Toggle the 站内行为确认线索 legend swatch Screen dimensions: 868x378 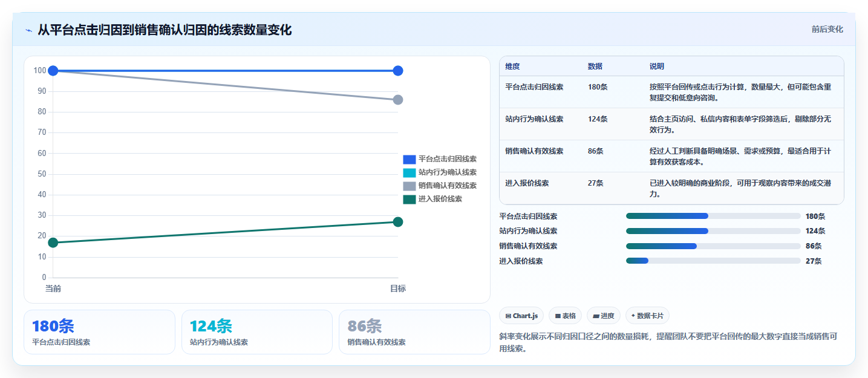point(410,172)
